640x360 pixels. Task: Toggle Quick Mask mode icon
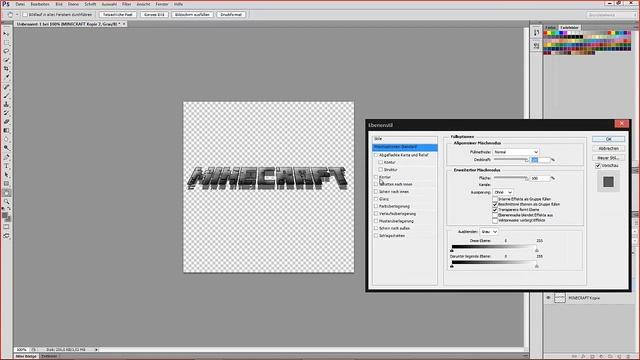pyautogui.click(x=6, y=227)
